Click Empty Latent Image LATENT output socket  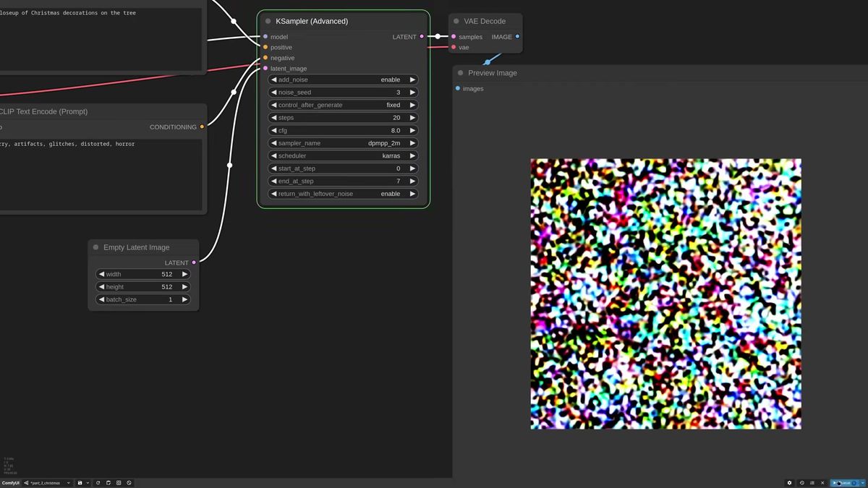[194, 262]
